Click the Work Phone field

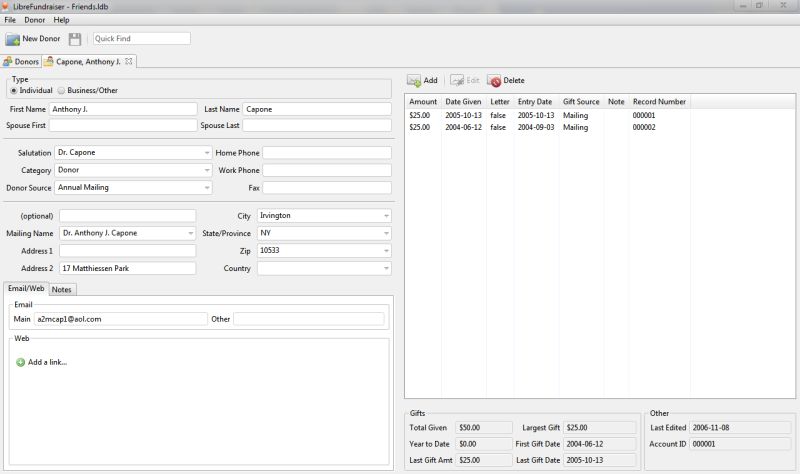[327, 170]
